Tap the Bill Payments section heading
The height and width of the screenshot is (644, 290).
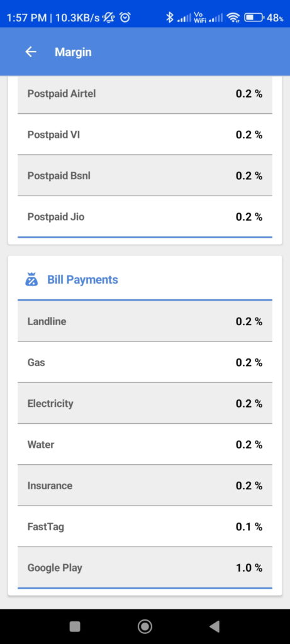pos(82,280)
